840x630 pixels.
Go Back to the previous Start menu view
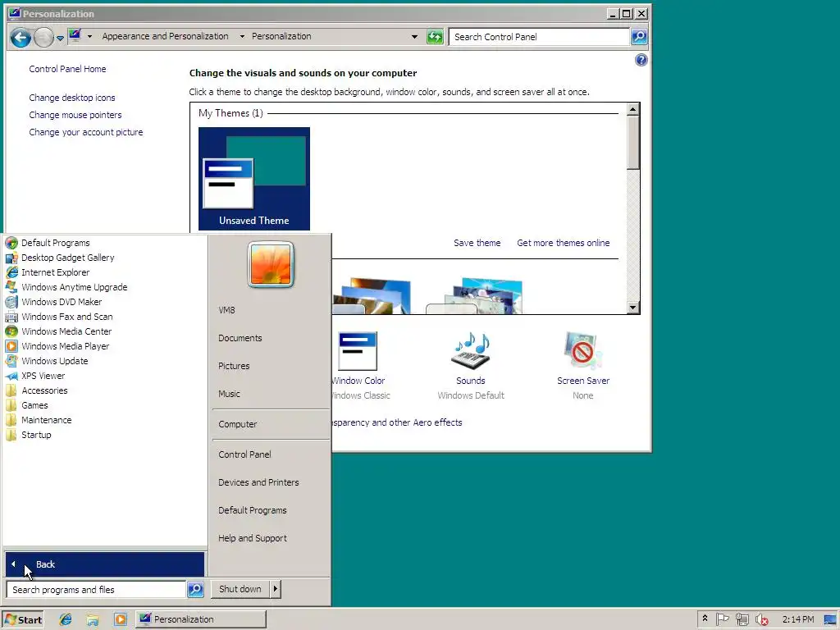pyautogui.click(x=105, y=564)
